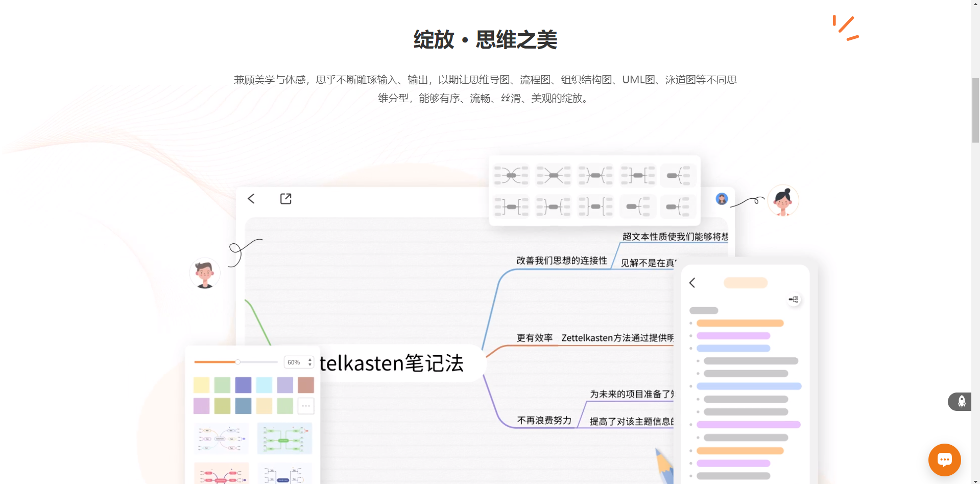Click the back arrow in the editor toolbar

251,198
